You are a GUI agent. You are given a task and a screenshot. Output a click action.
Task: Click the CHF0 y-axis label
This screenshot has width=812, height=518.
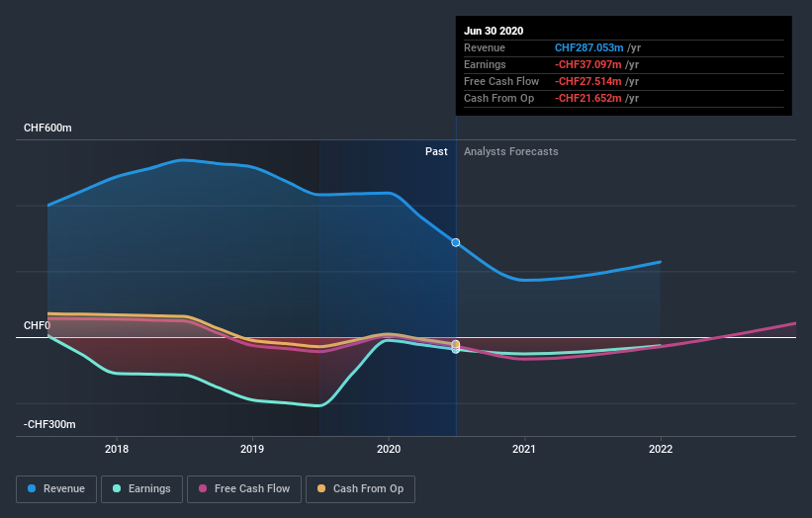pos(37,325)
